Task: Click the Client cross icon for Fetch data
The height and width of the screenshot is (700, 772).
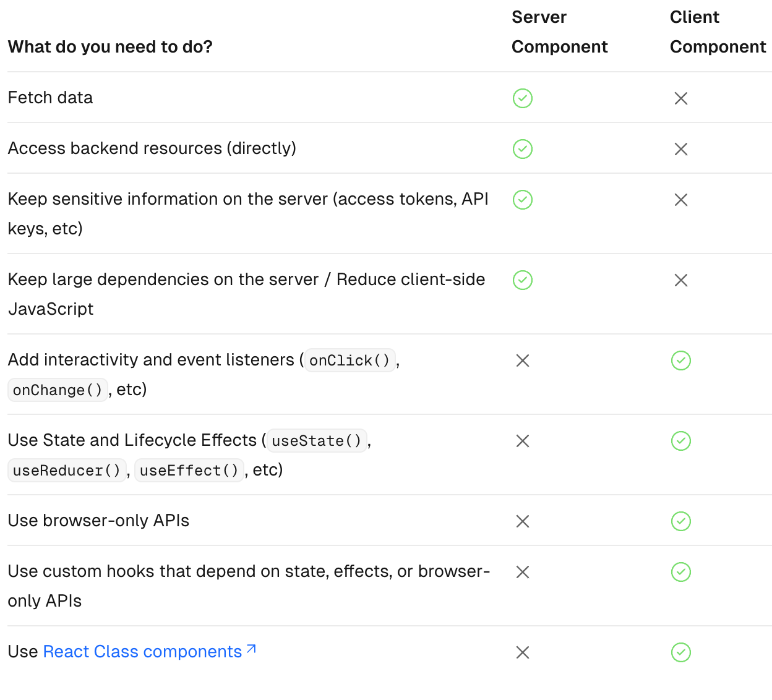Action: pyautogui.click(x=681, y=98)
